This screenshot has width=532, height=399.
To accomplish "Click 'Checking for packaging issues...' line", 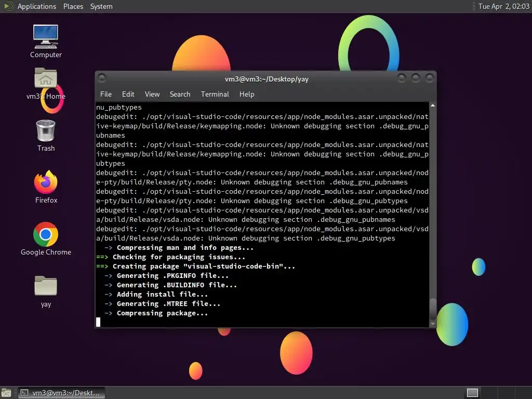I will click(179, 257).
